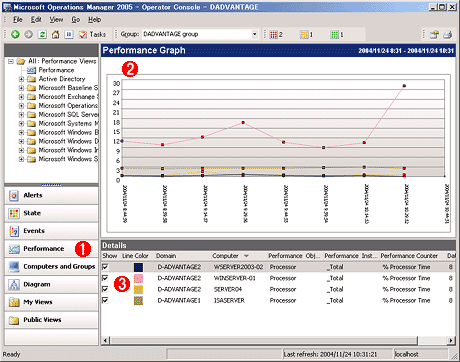Click the Print icon in toolbar
460x362 pixels.
448,34
